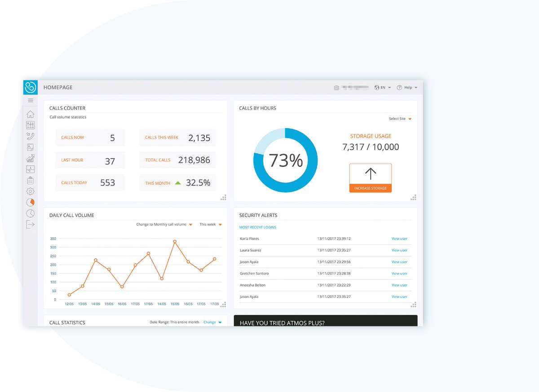Click the THIS MONTH 32.5% tile

click(177, 183)
